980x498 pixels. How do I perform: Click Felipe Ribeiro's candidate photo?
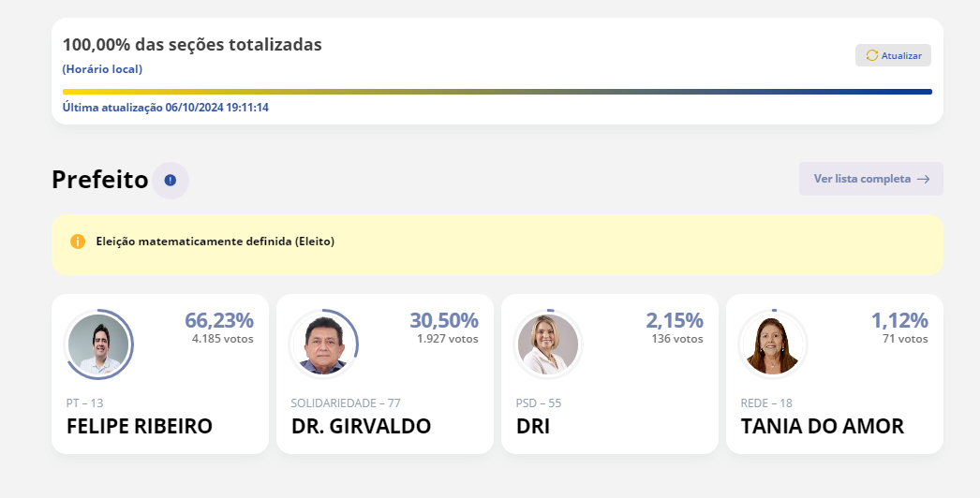(98, 344)
